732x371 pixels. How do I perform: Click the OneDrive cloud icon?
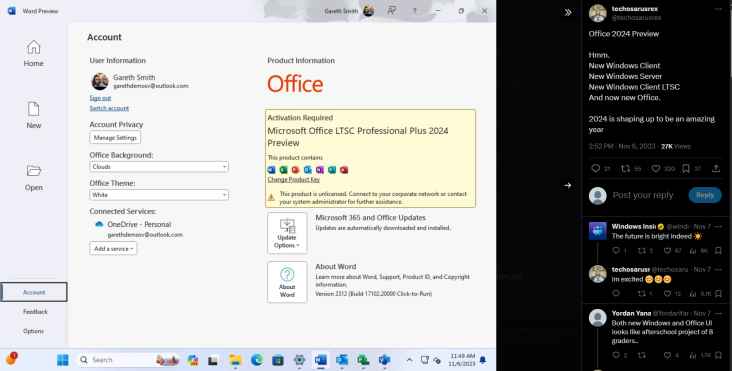pos(99,224)
